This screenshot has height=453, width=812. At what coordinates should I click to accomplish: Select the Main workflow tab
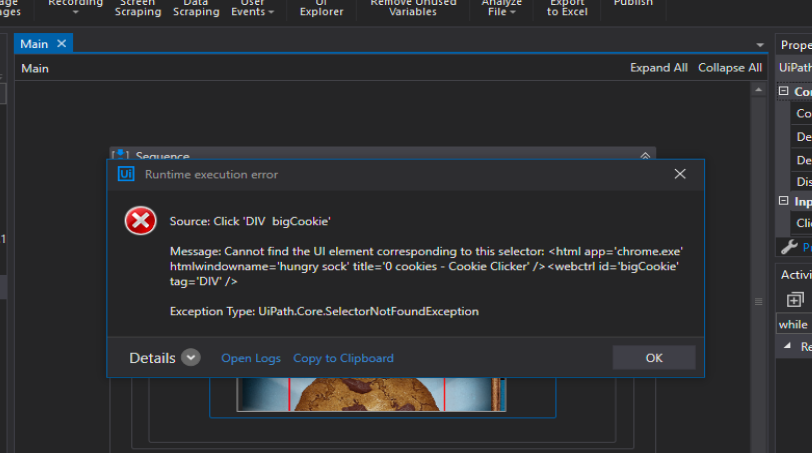[34, 44]
